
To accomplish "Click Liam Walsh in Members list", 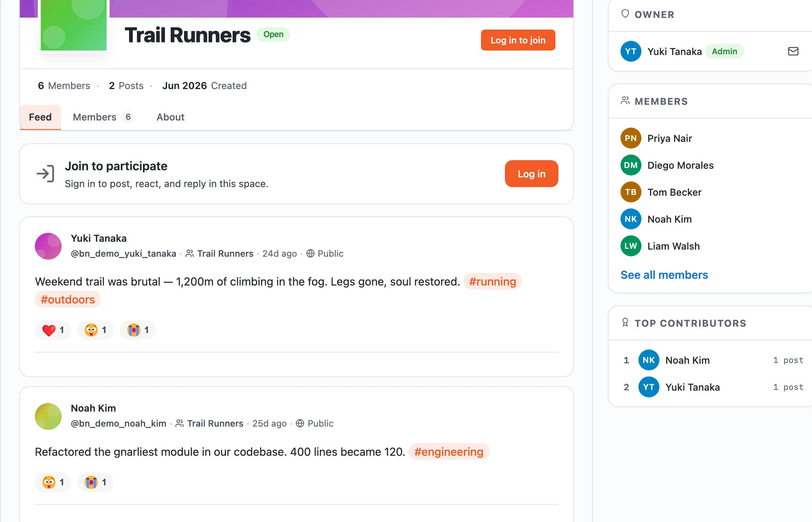I will point(674,246).
